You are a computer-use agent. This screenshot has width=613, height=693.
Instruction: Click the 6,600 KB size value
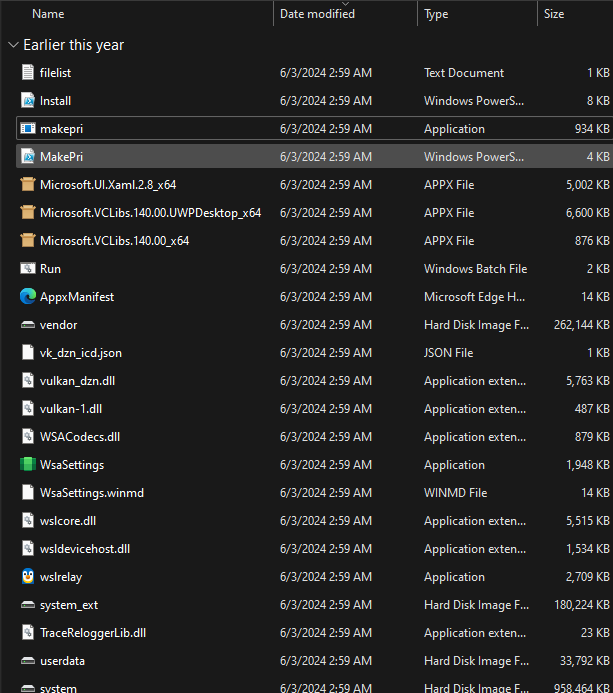(587, 213)
